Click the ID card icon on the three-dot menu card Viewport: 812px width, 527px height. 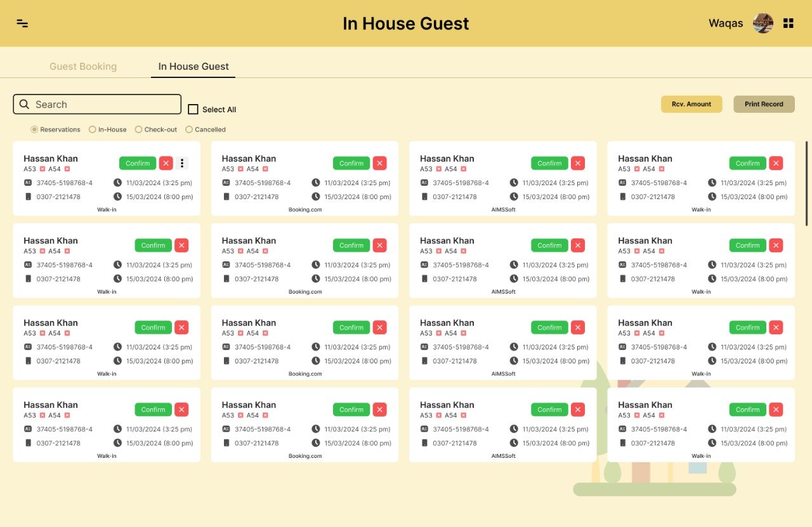pyautogui.click(x=28, y=183)
